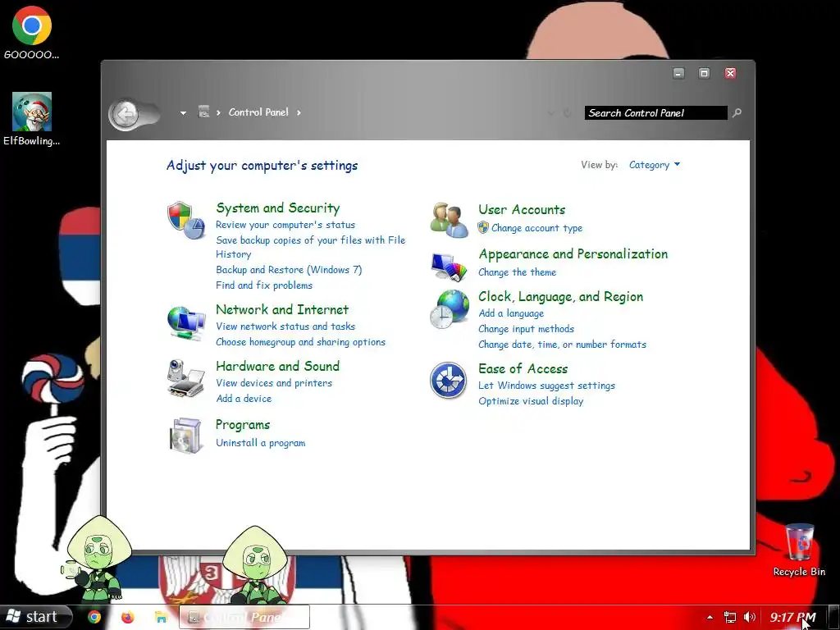Open Ease of Access heading link
The image size is (840, 630).
tap(523, 368)
